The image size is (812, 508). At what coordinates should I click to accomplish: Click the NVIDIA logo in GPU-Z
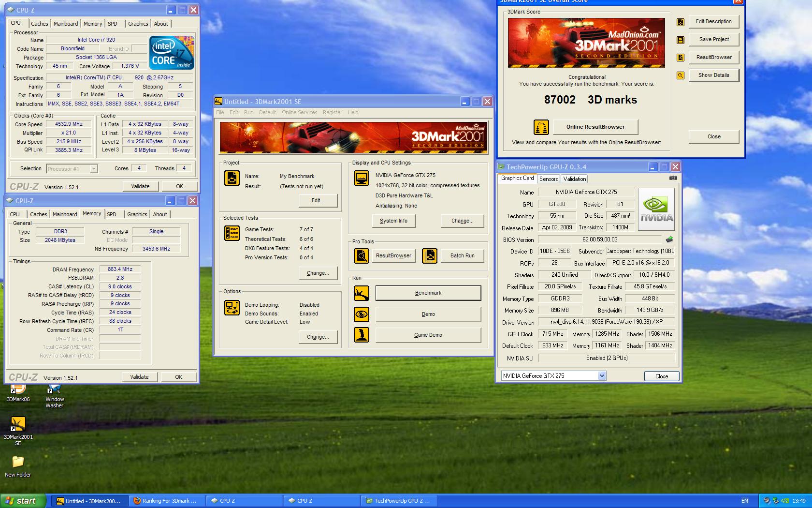click(656, 209)
